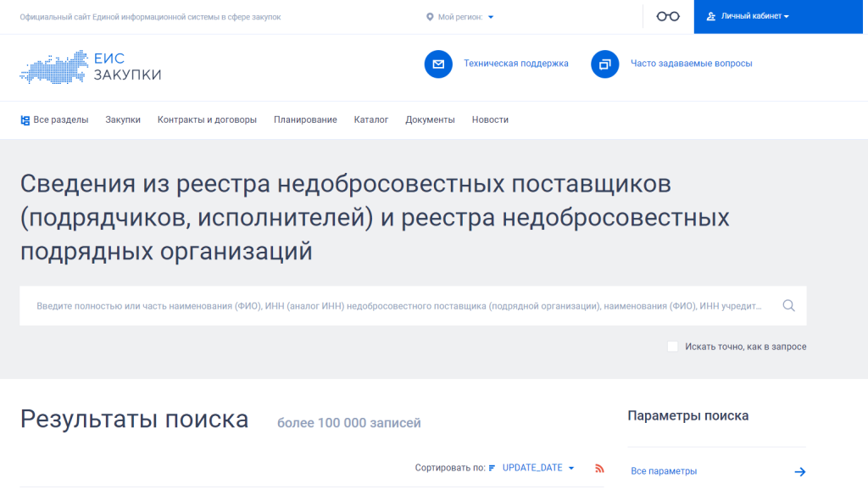
Task: Open the Личный кабинет dropdown
Action: [753, 15]
